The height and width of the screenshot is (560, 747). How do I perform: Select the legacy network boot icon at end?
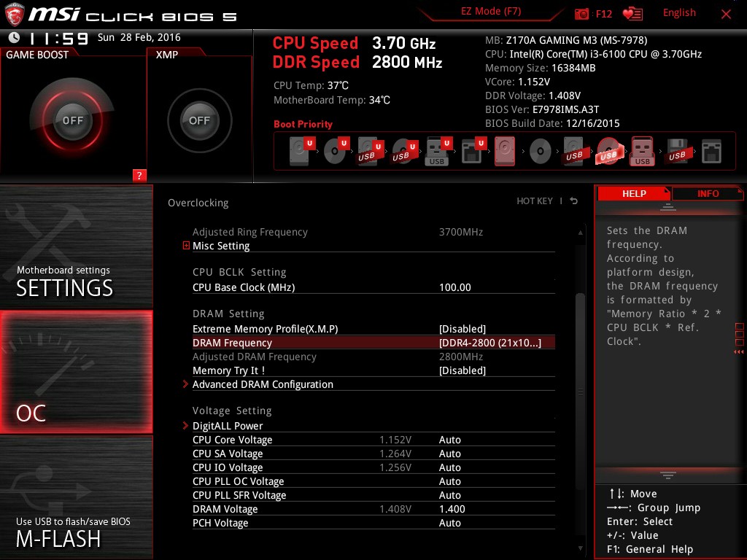(711, 152)
